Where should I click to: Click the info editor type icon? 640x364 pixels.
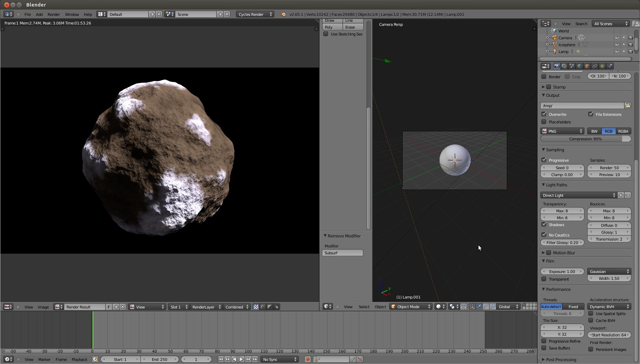(8, 14)
